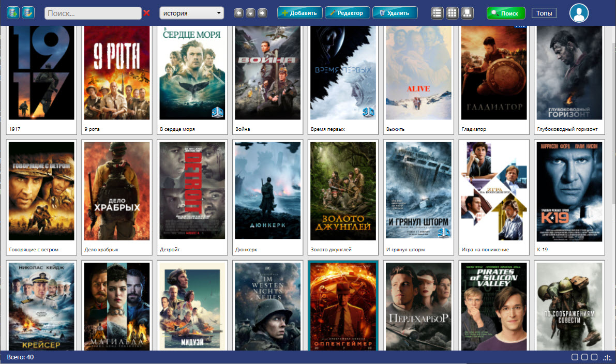Click the К-19 title label

click(x=543, y=249)
